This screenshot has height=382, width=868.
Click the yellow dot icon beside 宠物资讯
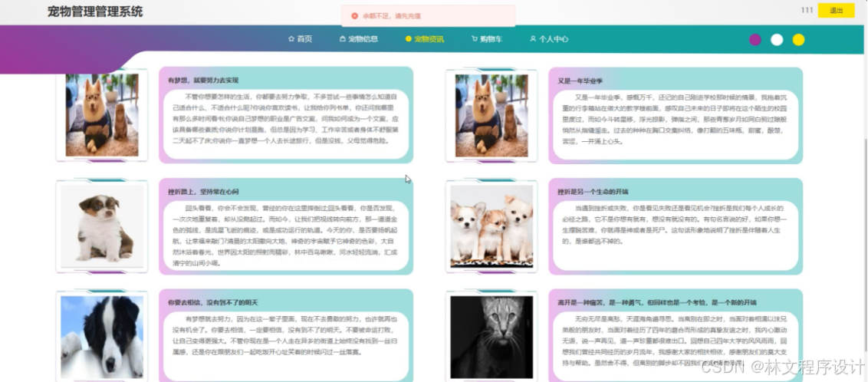[x=409, y=39]
